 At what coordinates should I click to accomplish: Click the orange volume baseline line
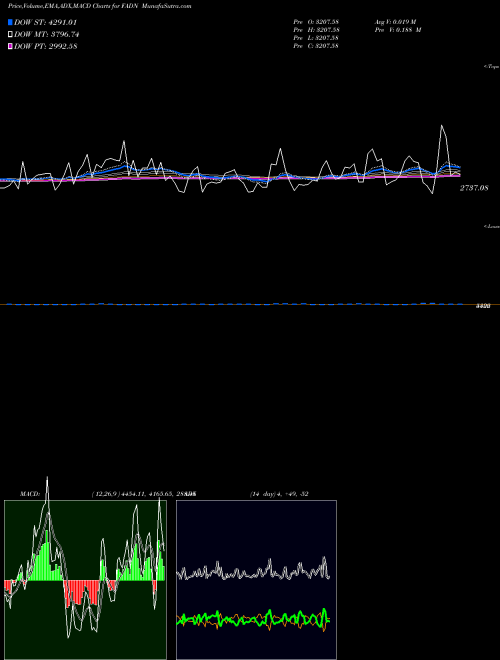250,304
